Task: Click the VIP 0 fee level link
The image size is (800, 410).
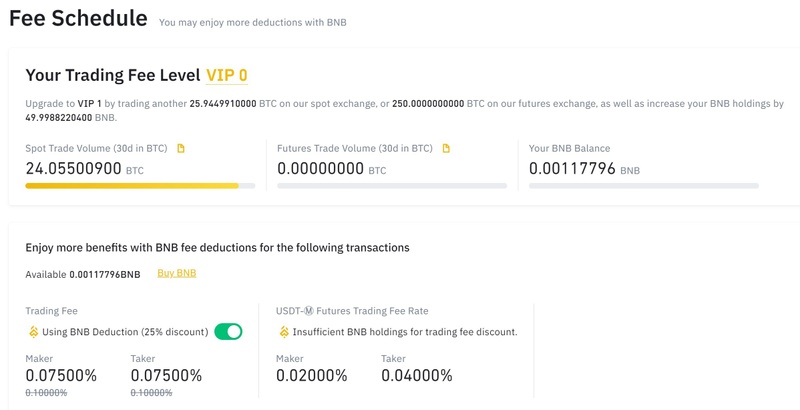Action: coord(227,75)
